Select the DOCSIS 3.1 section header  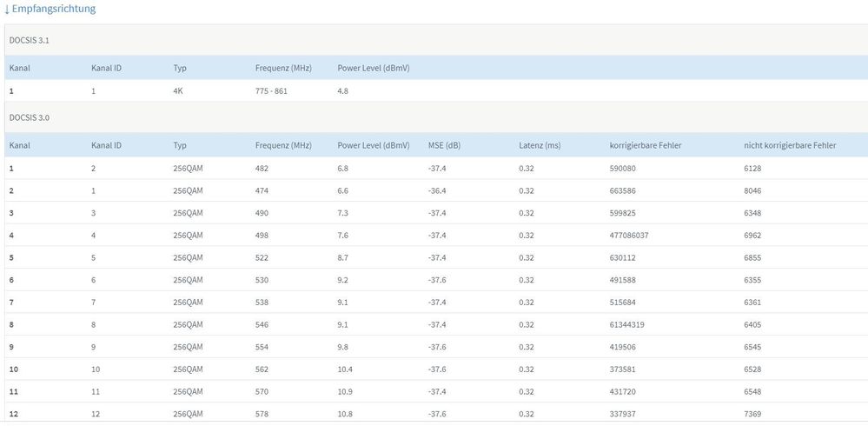pyautogui.click(x=29, y=40)
